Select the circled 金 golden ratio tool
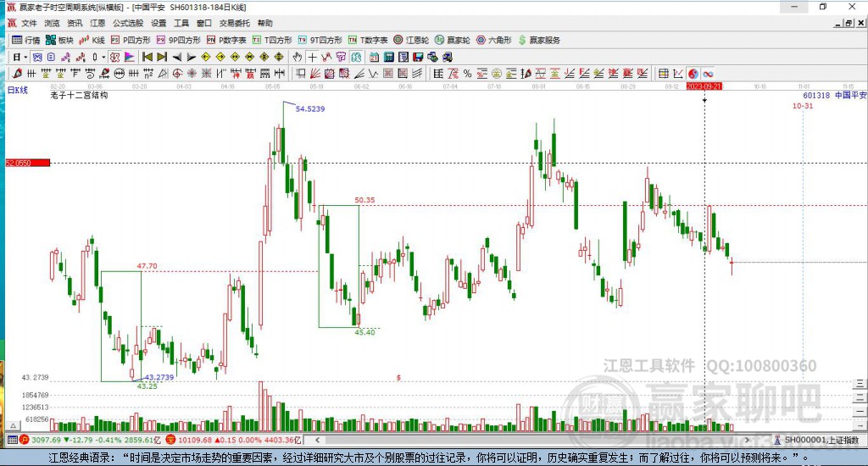Screen dimensions: 868x466 click(497, 73)
